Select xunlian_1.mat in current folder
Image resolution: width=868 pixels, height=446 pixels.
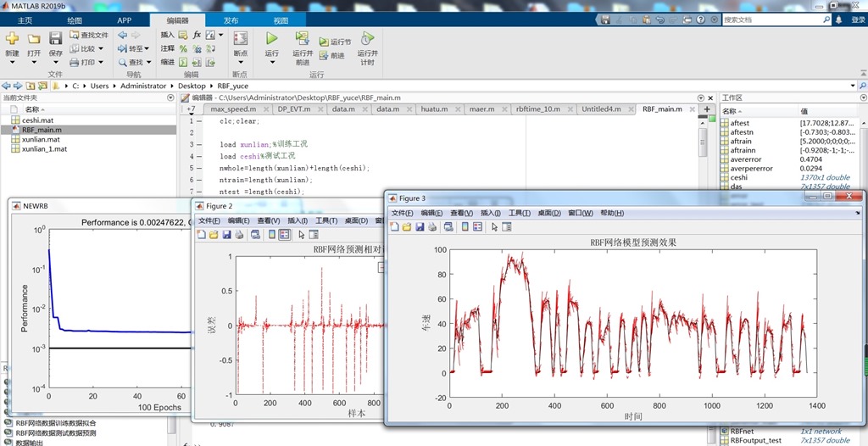44,149
